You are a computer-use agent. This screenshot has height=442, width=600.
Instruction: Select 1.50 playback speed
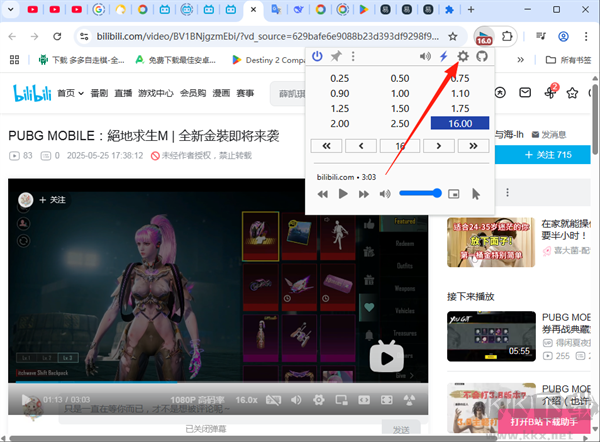coord(400,108)
